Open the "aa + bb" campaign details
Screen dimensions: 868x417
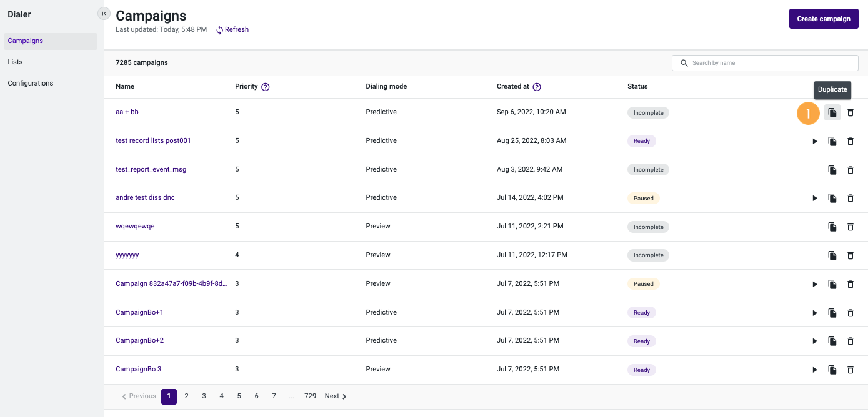[x=127, y=112]
